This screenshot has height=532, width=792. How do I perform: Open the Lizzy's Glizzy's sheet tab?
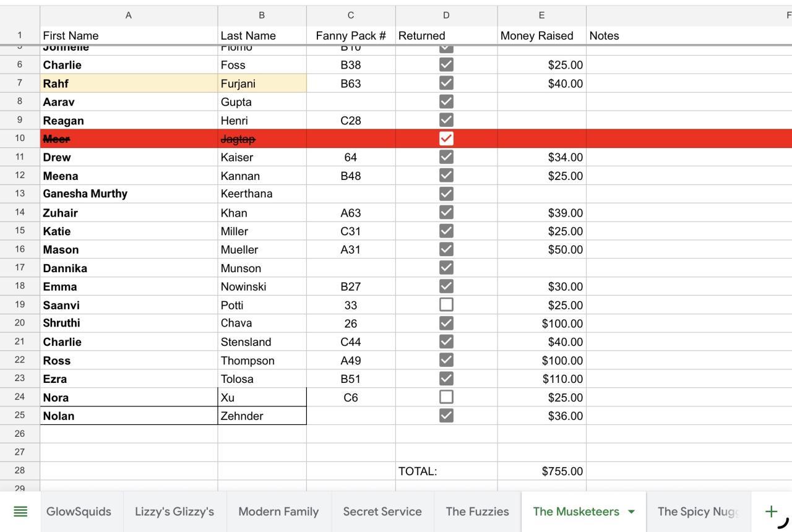(x=174, y=512)
